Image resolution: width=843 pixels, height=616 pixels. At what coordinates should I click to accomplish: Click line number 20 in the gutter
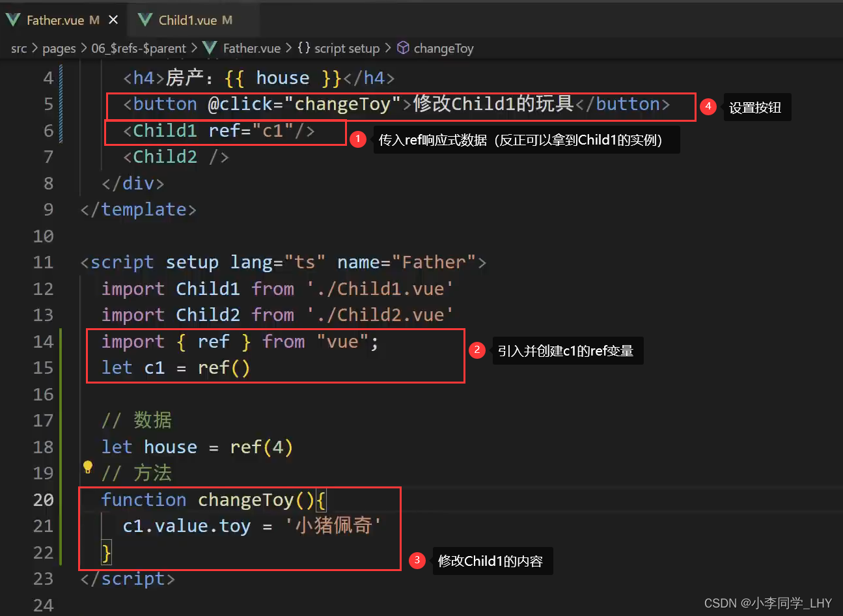[43, 499]
